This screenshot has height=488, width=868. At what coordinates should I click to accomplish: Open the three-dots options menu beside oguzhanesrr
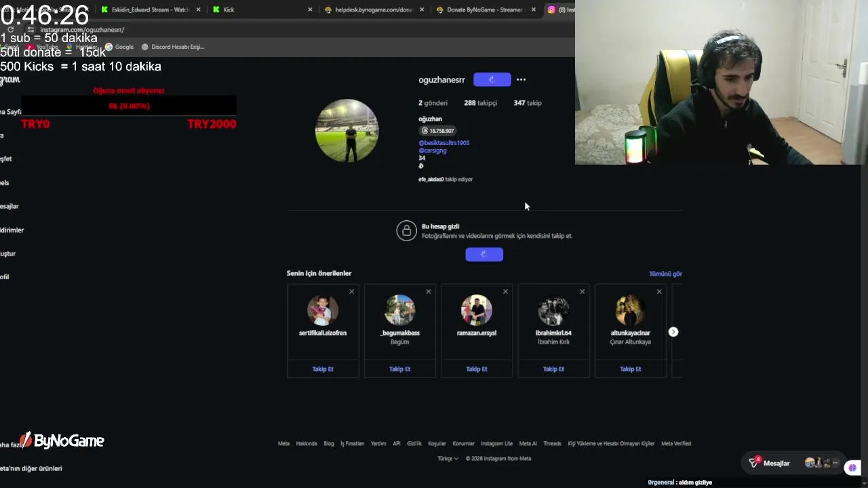click(x=521, y=79)
